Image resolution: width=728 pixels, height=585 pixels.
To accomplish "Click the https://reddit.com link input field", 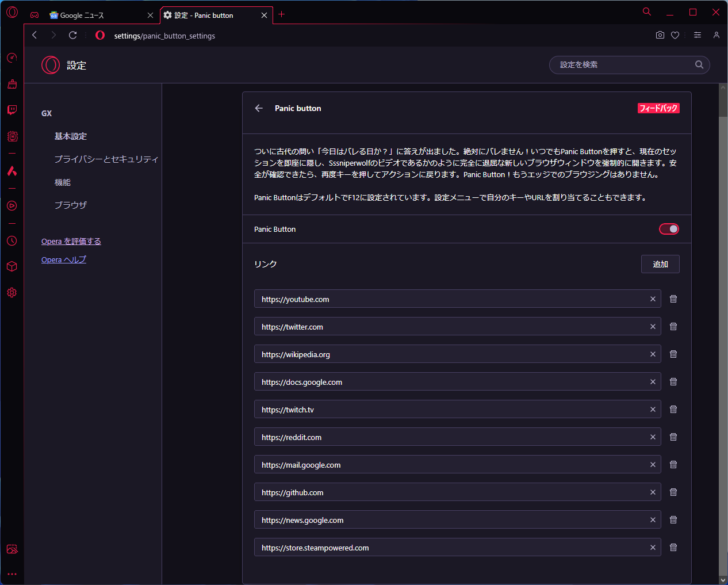I will tap(449, 437).
